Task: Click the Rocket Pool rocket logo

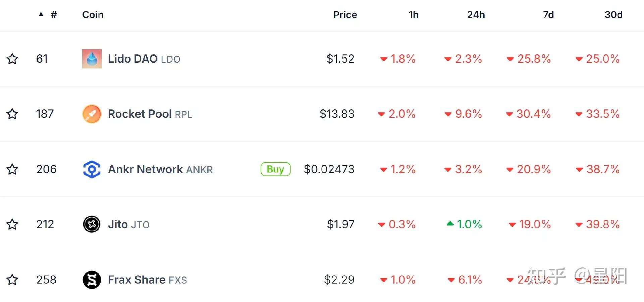Action: [92, 114]
